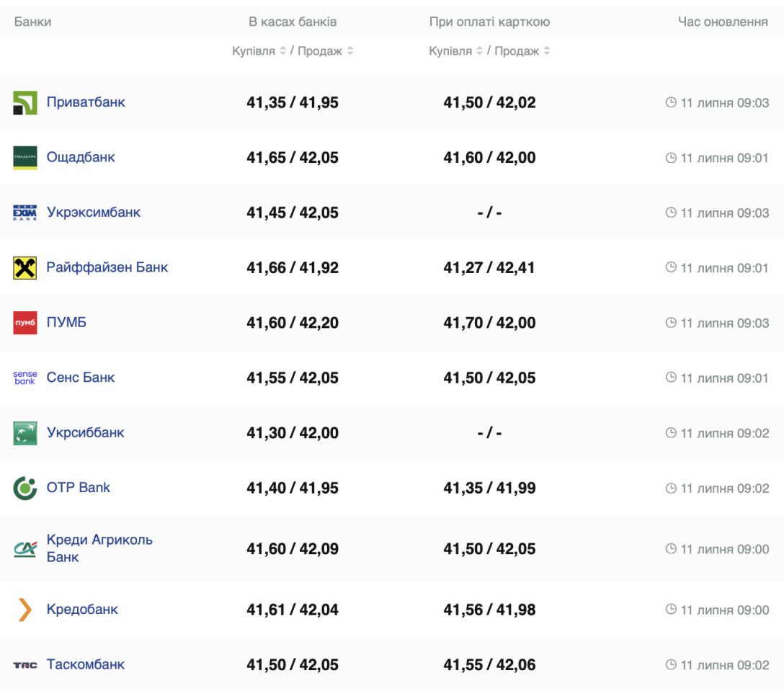Click the Приватбанк logo icon
The image size is (784, 691).
pyautogui.click(x=25, y=102)
